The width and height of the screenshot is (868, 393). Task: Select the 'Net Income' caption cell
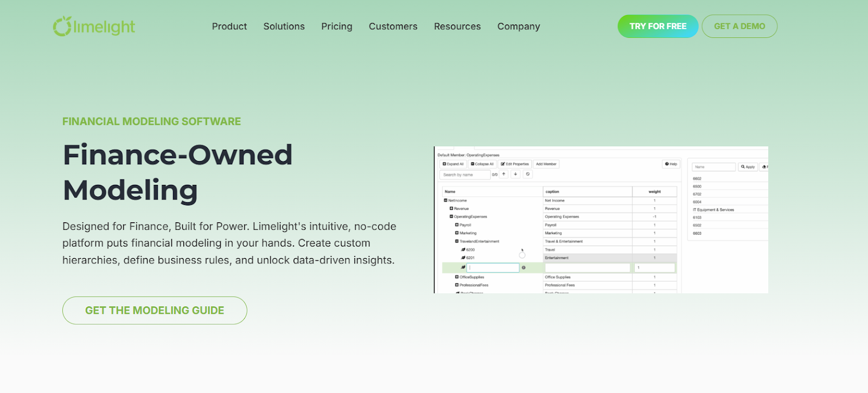coord(588,201)
